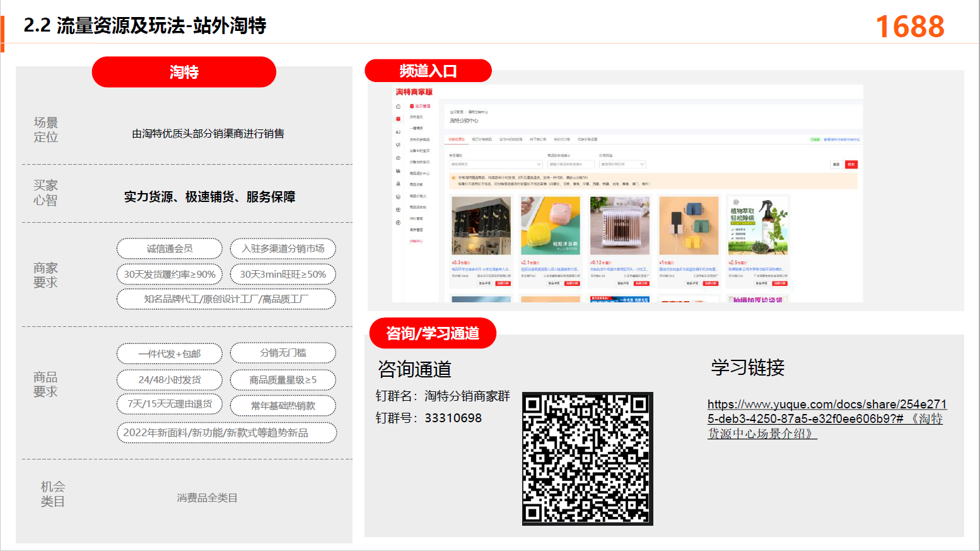
Task: Click red distribute button on ¥6.3 product
Action: pos(503,283)
